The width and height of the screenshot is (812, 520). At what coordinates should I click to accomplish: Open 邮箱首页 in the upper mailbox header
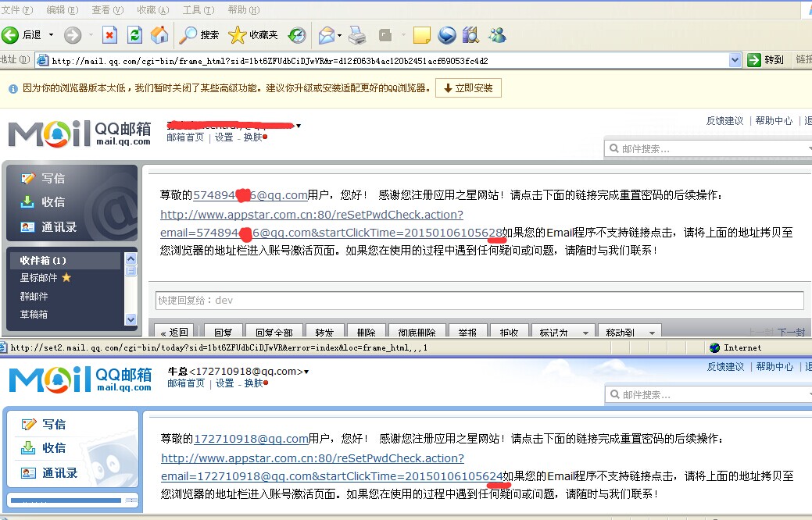coord(185,137)
